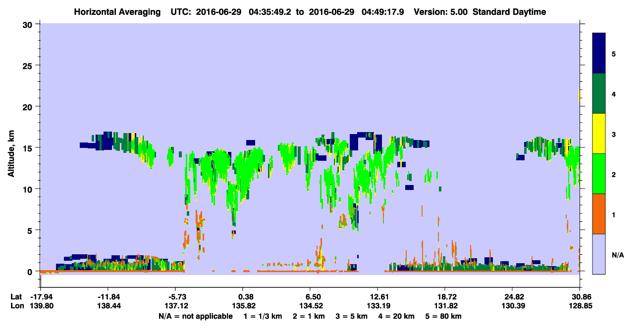Click the colorbar label 'N/A'
Image resolution: width=644 pixels, height=330 pixels.
(x=618, y=255)
